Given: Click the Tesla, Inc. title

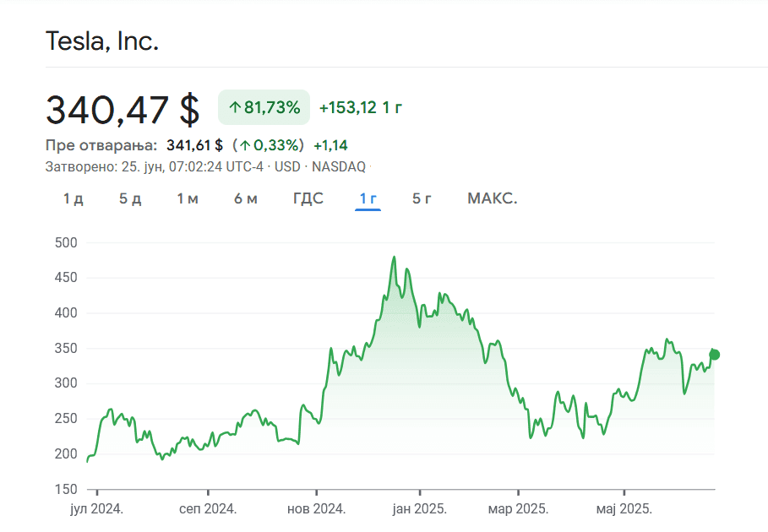Looking at the screenshot, I should [102, 41].
